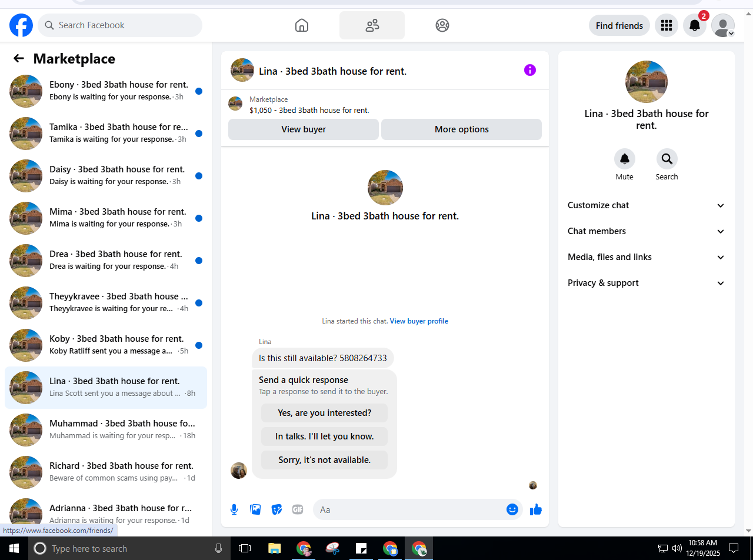753x560 pixels.
Task: Mute the chat with Lina
Action: 625,159
